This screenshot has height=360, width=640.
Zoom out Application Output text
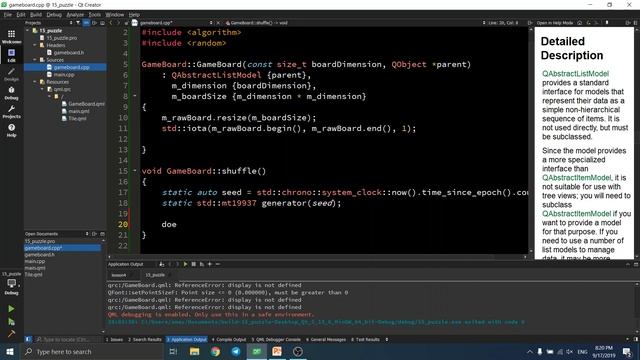pos(218,264)
